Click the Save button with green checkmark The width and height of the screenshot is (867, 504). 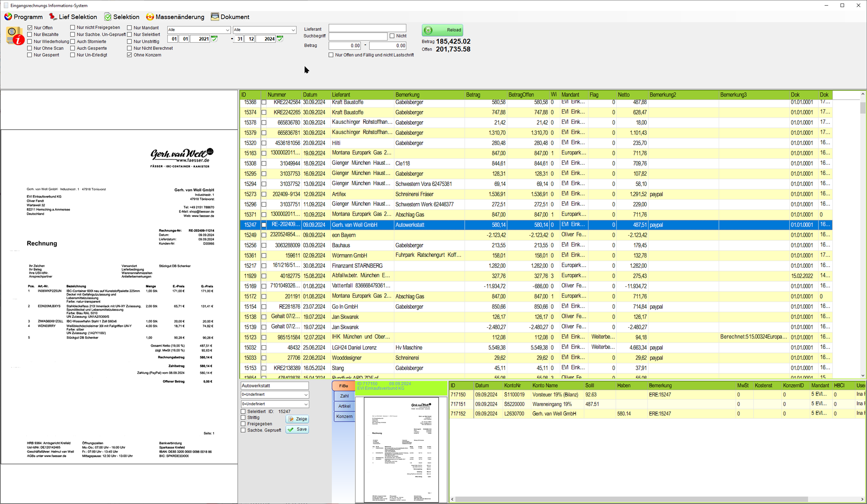pos(297,429)
